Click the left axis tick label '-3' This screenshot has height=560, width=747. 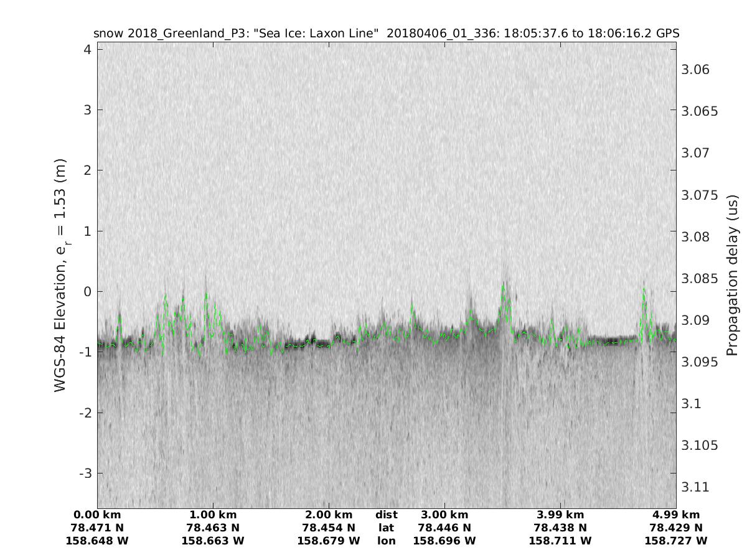[x=84, y=473]
